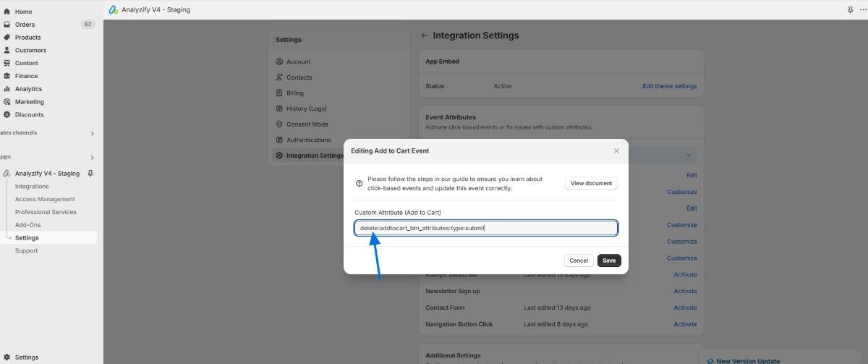Click 'Contact Form' row label

tap(445, 308)
